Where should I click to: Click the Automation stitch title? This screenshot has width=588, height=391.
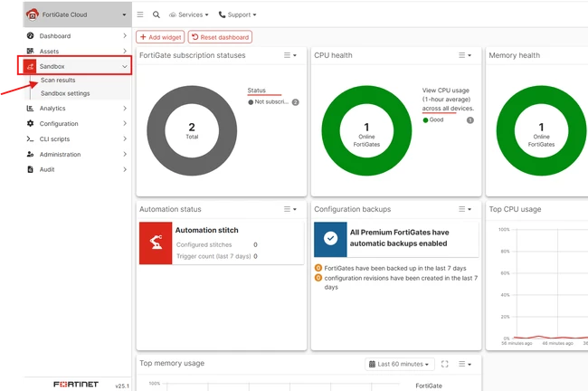click(206, 230)
